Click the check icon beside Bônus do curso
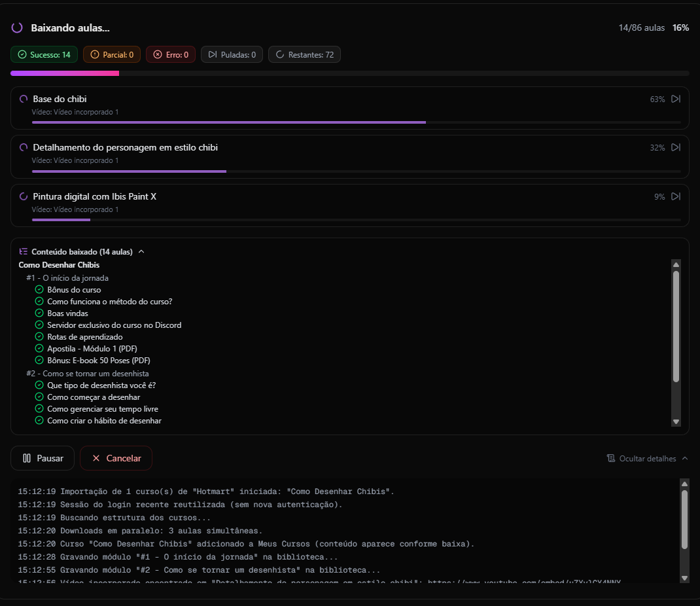700x606 pixels. (39, 289)
